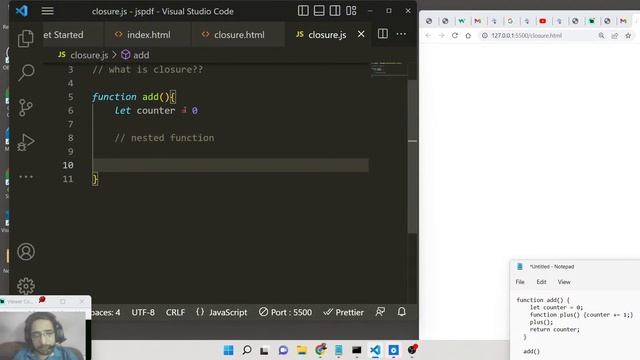Open Notepad from the taskbar
Screen dimensions: 640x360
tap(338, 350)
